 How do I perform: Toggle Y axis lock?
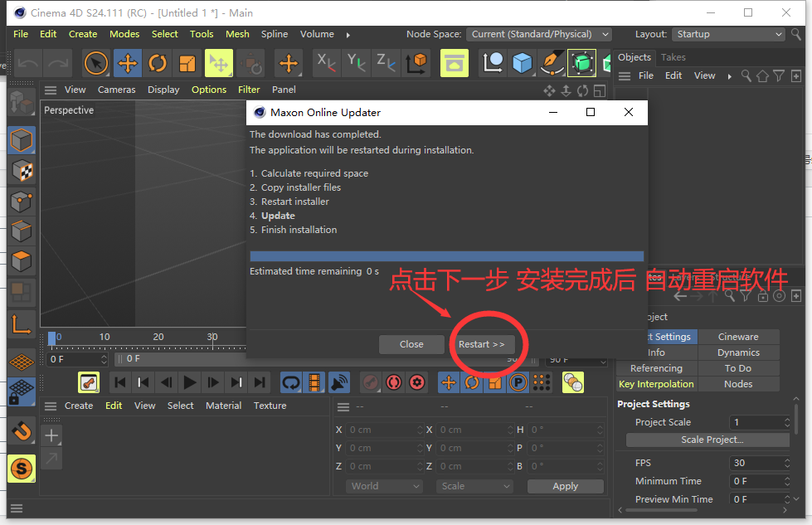(357, 63)
